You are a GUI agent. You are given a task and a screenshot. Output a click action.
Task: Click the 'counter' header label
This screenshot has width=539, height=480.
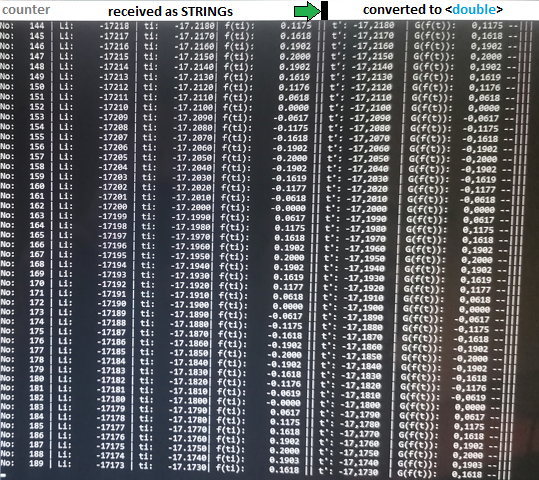tap(26, 10)
